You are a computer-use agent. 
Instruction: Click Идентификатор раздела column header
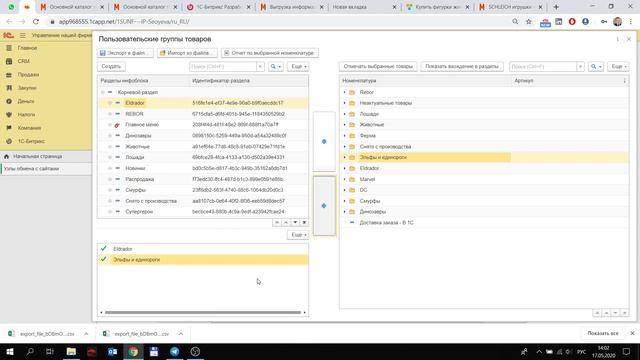coord(249,81)
